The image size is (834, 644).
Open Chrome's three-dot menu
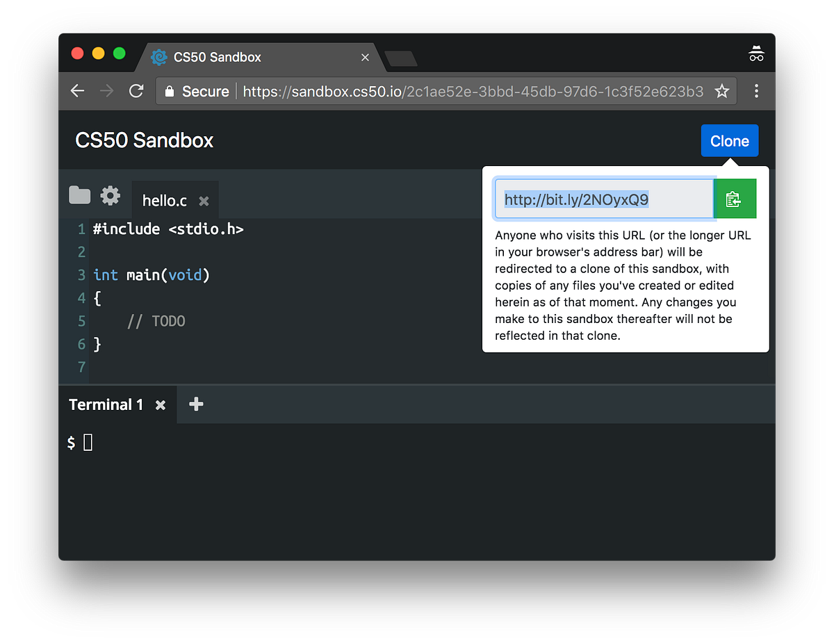point(756,91)
